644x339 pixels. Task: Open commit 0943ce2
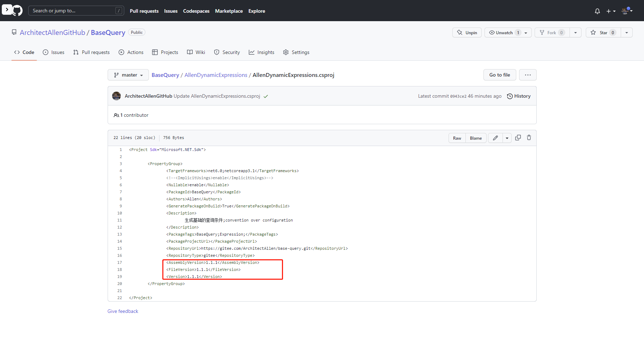click(458, 96)
